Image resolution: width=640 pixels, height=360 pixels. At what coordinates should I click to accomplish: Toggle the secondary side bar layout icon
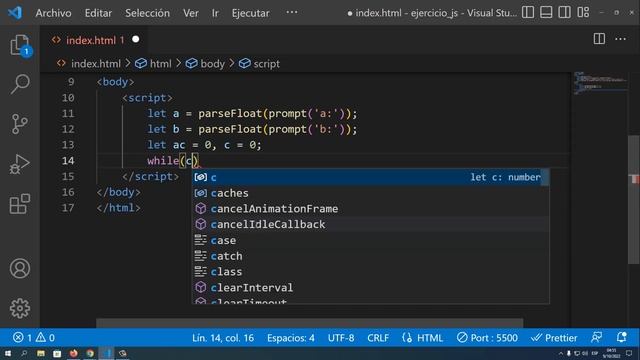click(564, 13)
